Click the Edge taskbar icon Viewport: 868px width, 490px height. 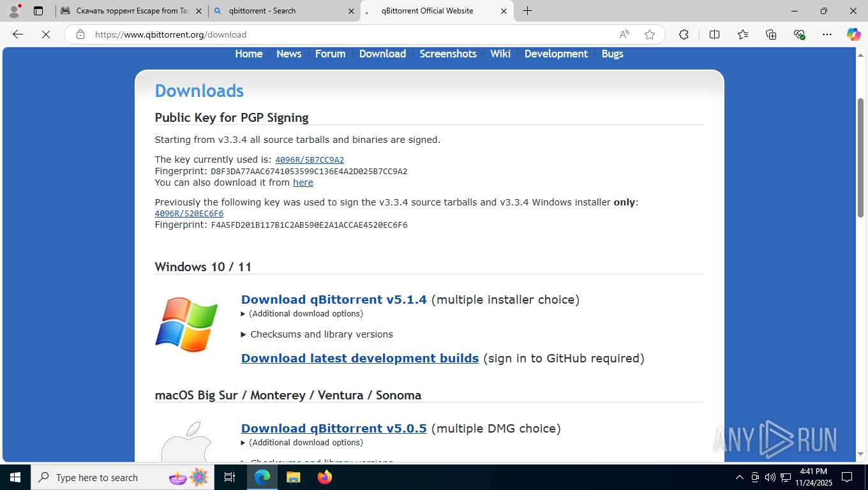(262, 477)
